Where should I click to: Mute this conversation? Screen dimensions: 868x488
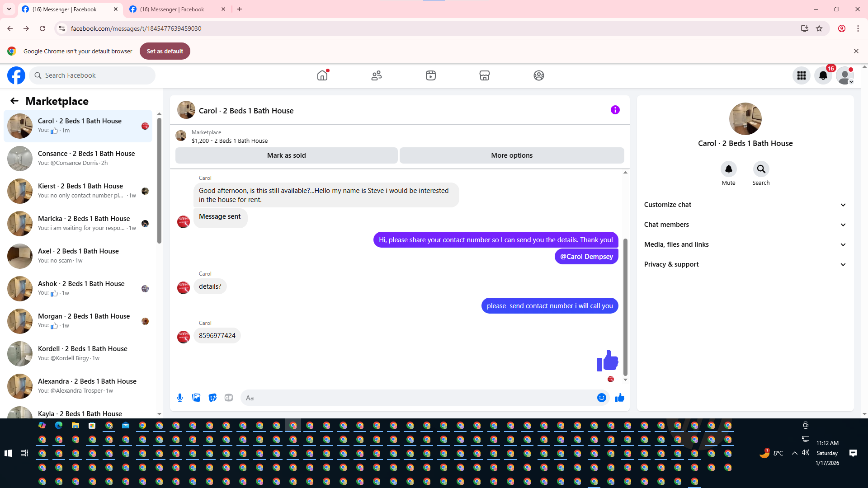[728, 169]
